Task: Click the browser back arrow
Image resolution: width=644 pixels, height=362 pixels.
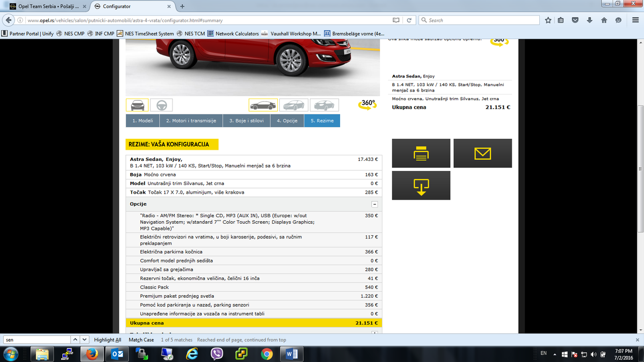Action: coord(9,20)
